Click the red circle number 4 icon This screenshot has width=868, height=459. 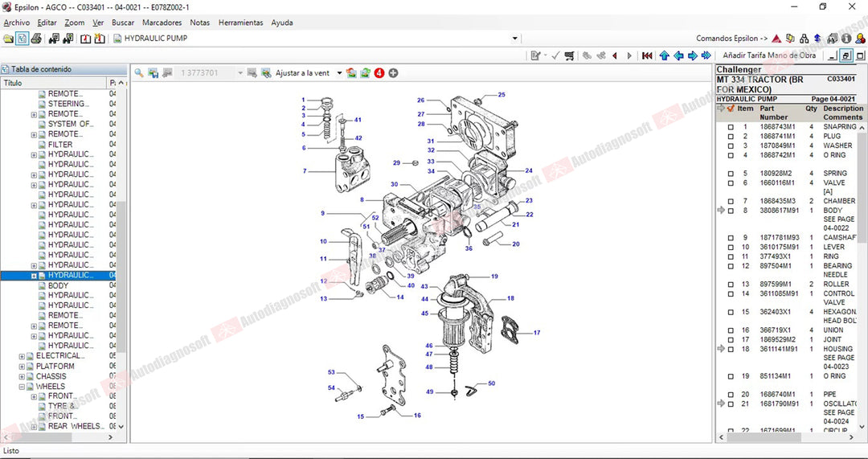point(379,73)
